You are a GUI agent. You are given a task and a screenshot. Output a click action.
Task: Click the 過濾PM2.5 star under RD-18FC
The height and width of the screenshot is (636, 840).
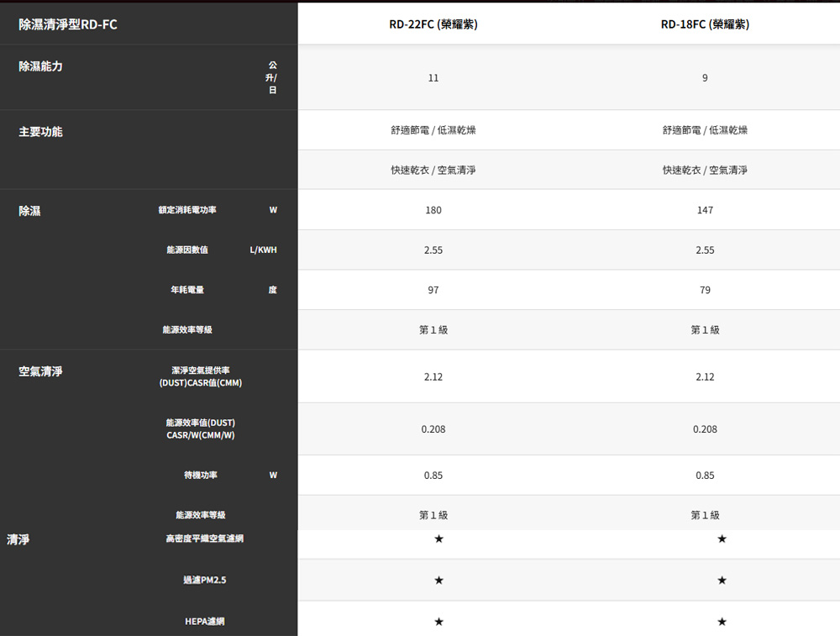point(722,580)
